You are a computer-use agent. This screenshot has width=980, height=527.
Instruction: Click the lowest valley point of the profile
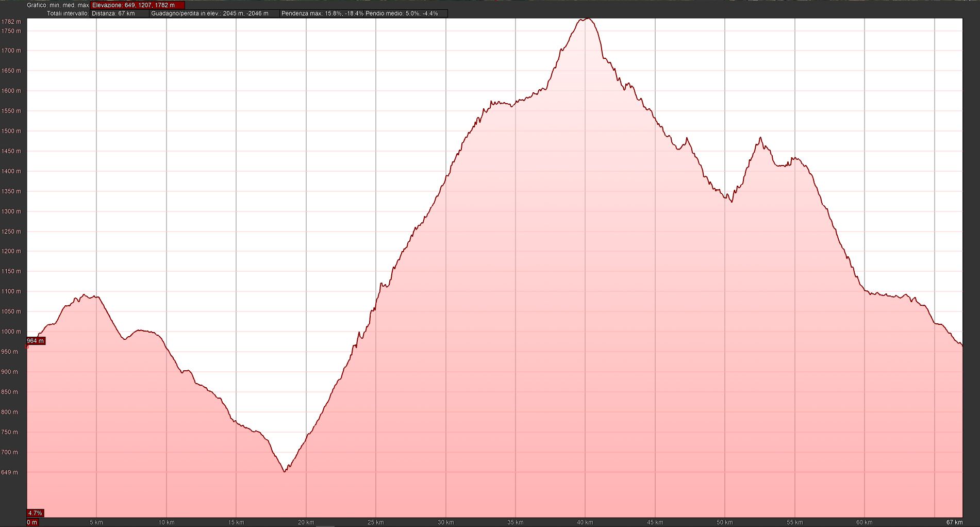click(x=285, y=471)
